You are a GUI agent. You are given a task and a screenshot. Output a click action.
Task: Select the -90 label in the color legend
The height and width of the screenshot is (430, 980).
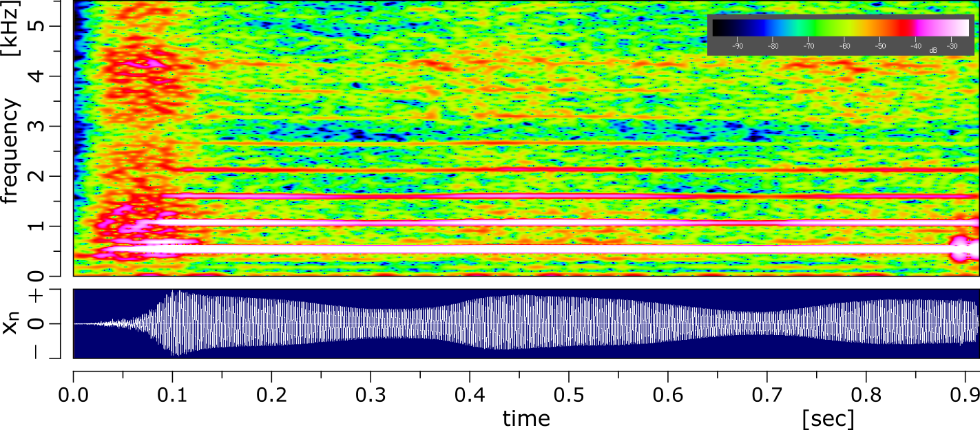[x=738, y=47]
